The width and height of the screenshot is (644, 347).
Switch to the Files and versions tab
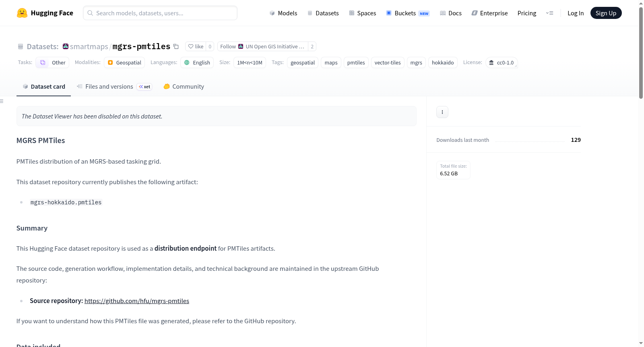click(x=114, y=87)
